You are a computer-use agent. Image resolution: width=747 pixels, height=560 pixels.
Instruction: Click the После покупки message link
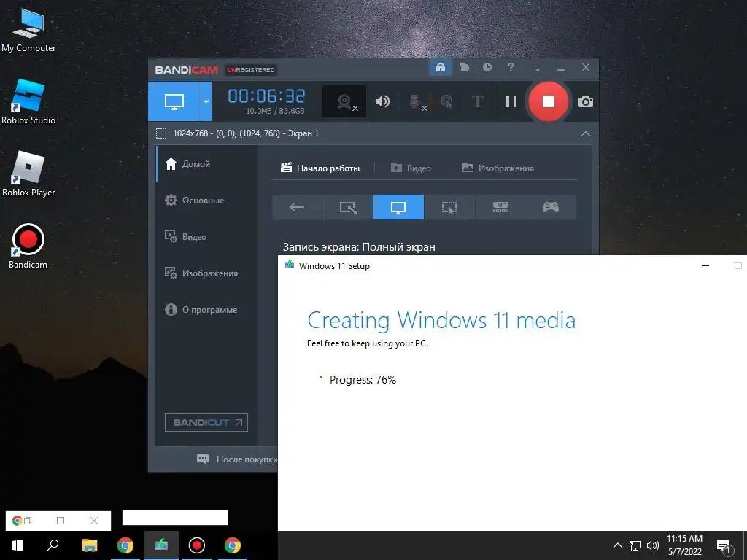point(237,459)
